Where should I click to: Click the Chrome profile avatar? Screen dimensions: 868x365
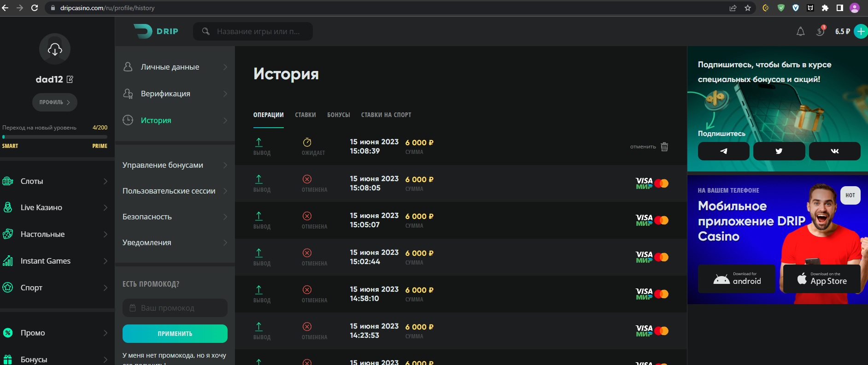855,8
